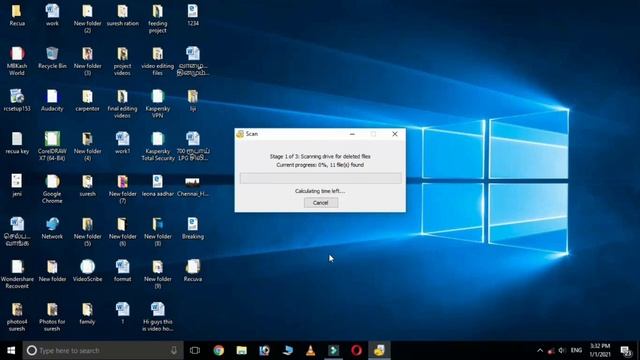
Task: Select the 1234 file icon
Action: point(193,15)
